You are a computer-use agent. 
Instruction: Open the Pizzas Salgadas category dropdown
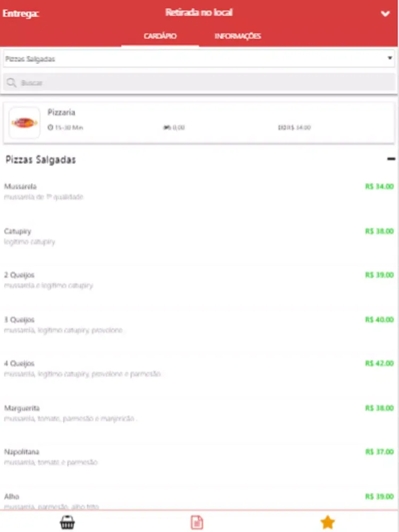click(x=199, y=59)
